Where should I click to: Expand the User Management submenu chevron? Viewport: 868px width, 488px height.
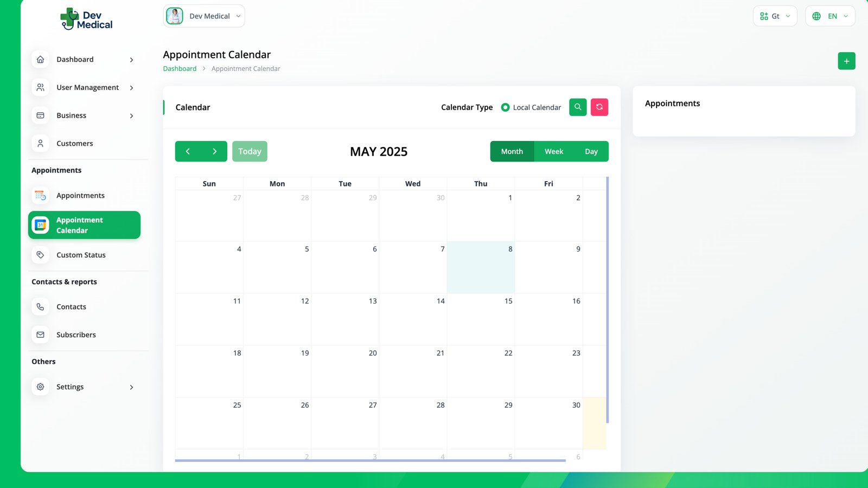click(x=131, y=88)
